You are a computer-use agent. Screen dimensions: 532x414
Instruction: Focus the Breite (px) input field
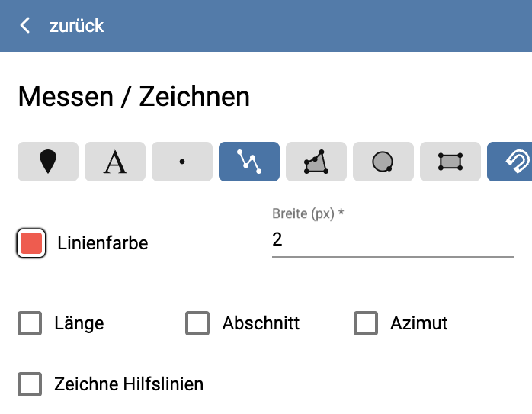pyautogui.click(x=393, y=240)
